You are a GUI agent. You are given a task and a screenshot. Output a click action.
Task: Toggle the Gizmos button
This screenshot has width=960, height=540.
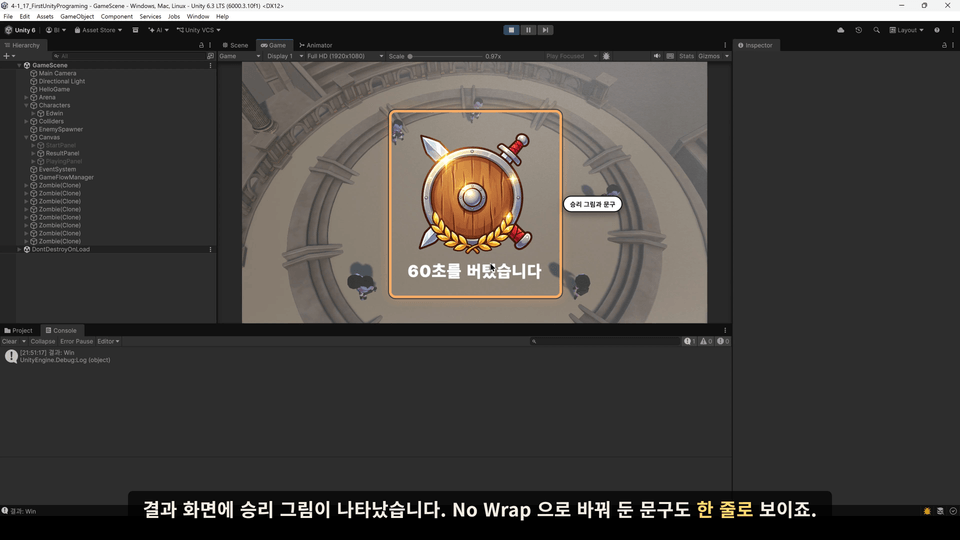pos(709,56)
